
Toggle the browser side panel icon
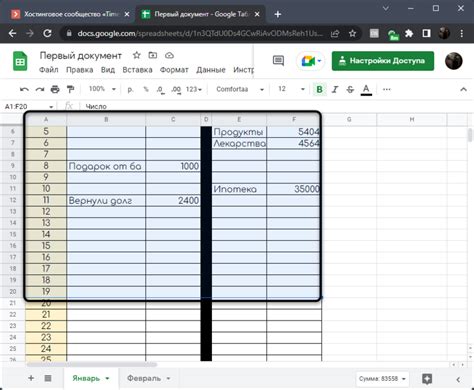click(x=426, y=33)
